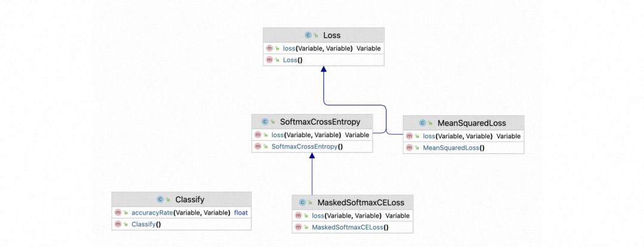Select loss method in MeanSquaredLoss box
The image size is (644, 247).
tap(463, 136)
